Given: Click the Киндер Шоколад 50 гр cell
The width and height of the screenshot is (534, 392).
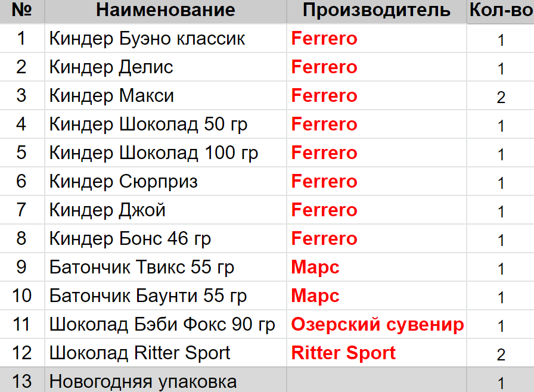Looking at the screenshot, I should (x=148, y=125).
